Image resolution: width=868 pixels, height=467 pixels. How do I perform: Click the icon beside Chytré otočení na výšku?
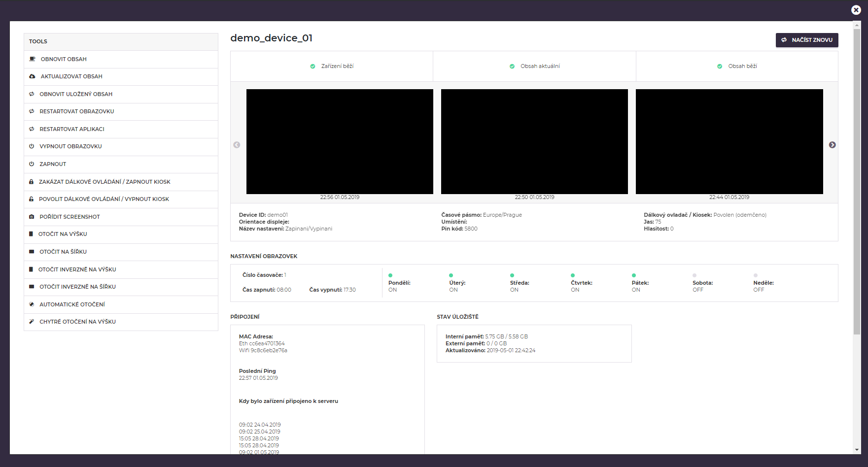pos(32,322)
